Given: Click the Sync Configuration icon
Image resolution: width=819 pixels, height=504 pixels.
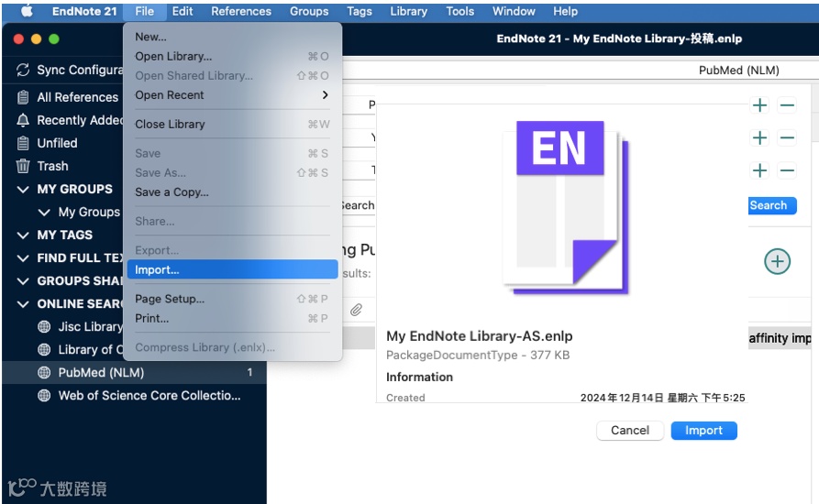Looking at the screenshot, I should [x=23, y=70].
